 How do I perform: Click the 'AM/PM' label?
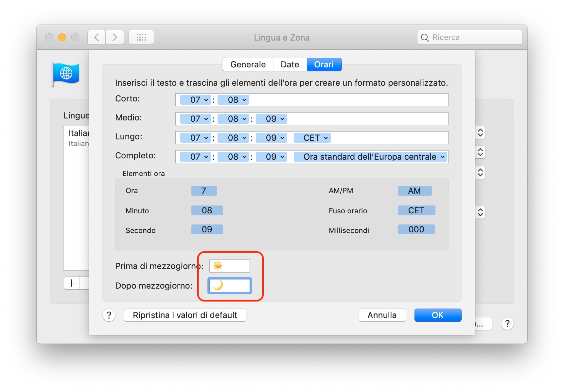point(341,191)
